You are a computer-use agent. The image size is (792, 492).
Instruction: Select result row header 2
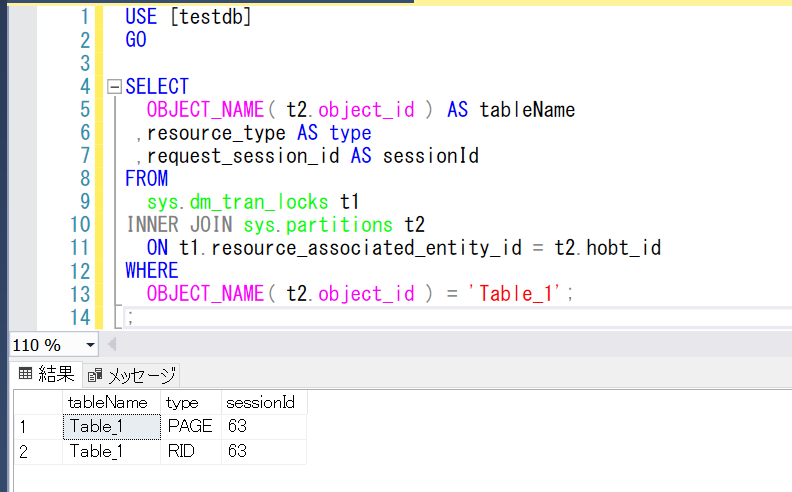38,452
